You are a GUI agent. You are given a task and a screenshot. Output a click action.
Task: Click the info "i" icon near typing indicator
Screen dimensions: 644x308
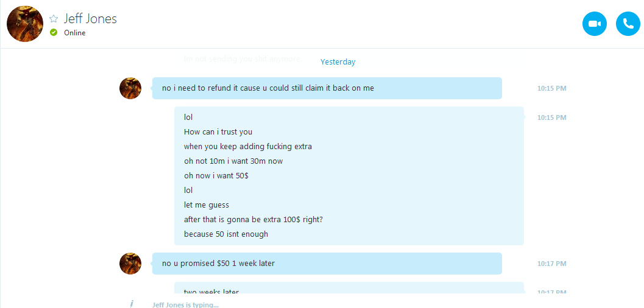(132, 304)
